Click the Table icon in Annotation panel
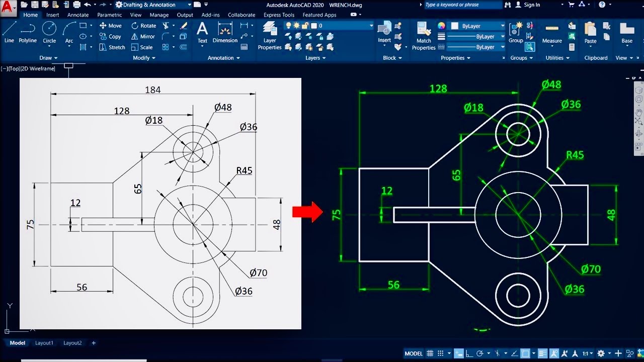Viewport: 644px width, 362px height. click(x=244, y=47)
